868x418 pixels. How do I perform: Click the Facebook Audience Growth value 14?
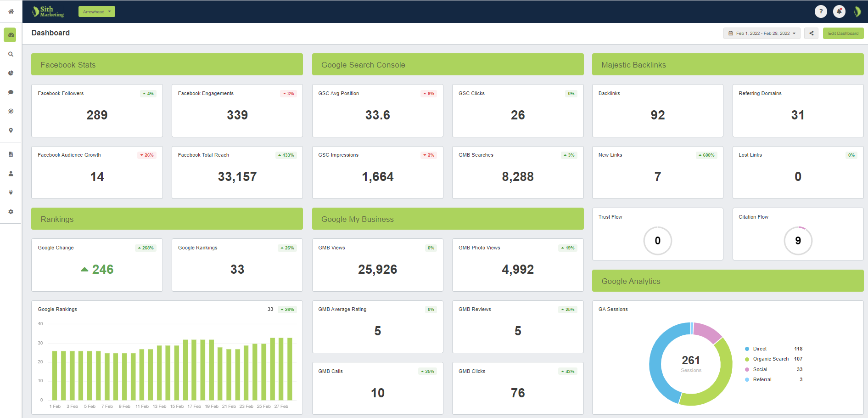97,176
